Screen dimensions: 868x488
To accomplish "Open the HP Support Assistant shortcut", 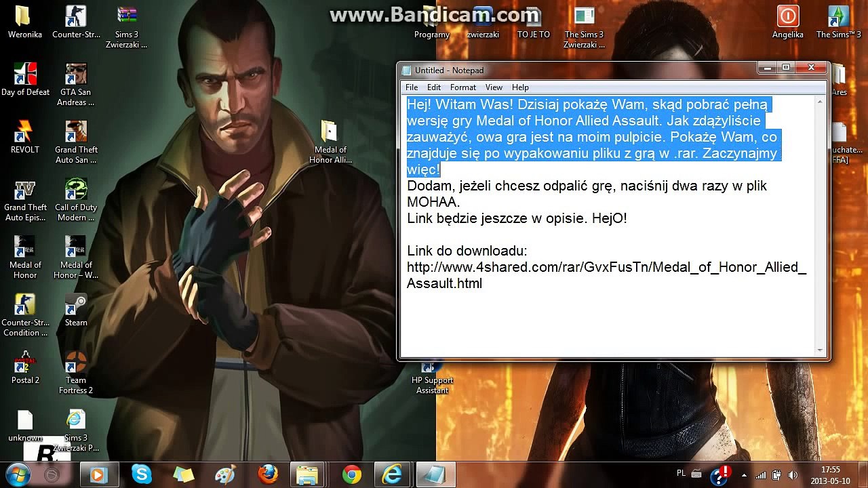I will pos(433,380).
